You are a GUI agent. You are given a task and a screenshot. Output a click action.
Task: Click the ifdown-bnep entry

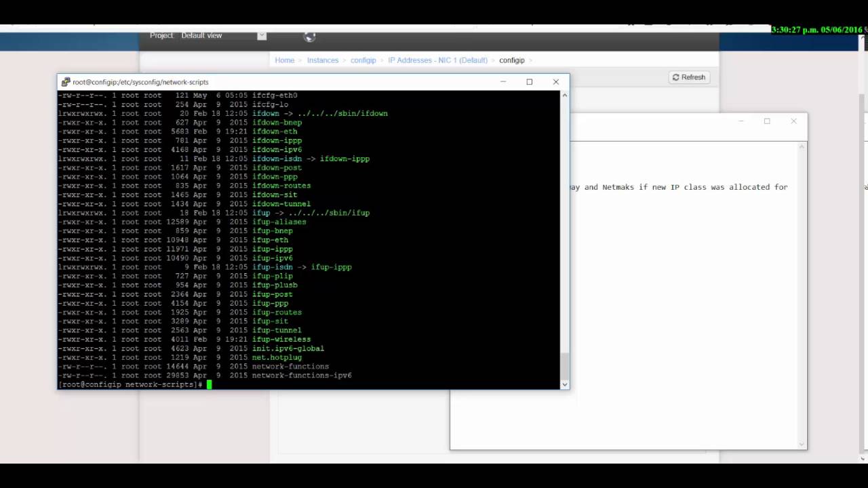[277, 123]
